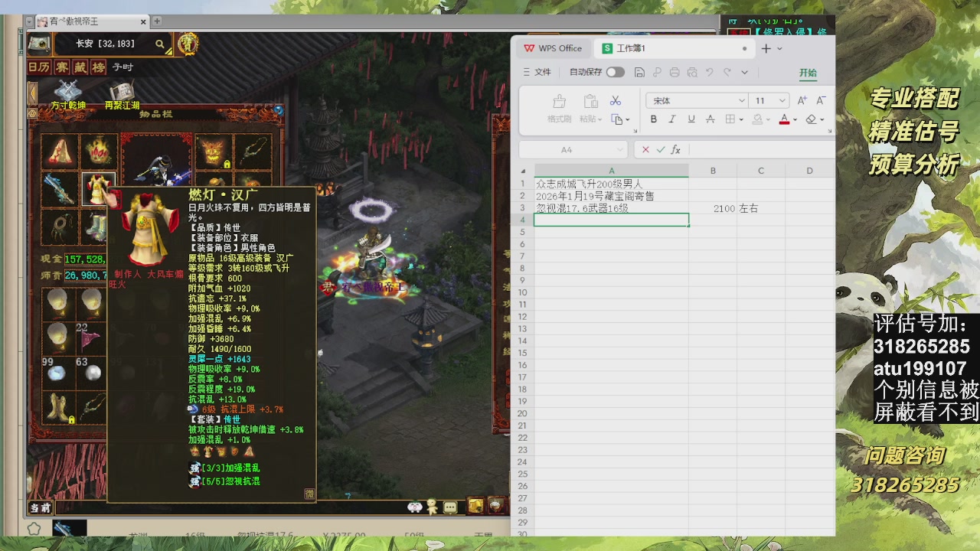Add a new tab with the plus button
The image size is (980, 551).
point(766,48)
